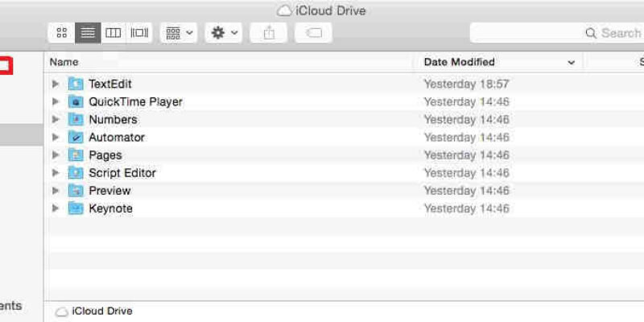
Task: Expand the Preview folder
Action: coord(56,191)
